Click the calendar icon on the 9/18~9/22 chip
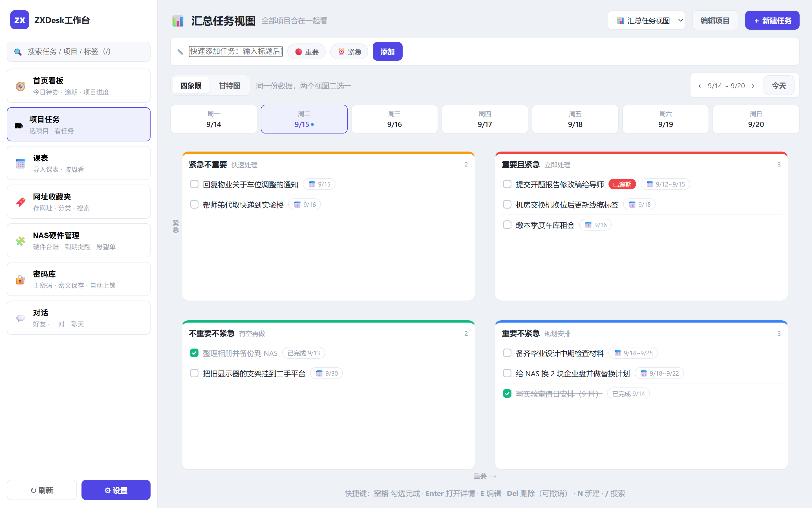Image resolution: width=812 pixels, height=508 pixels. (644, 374)
